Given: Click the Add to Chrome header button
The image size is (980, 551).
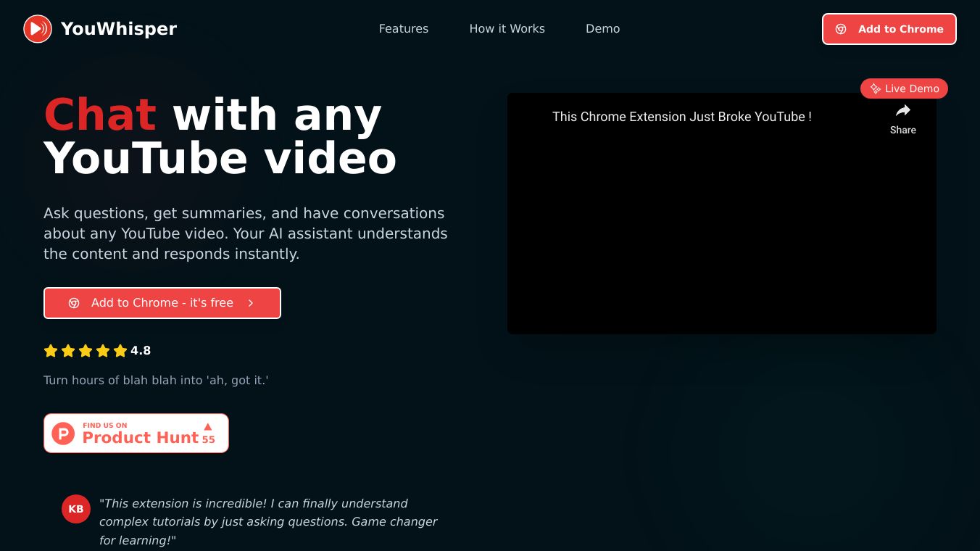Looking at the screenshot, I should tap(889, 29).
